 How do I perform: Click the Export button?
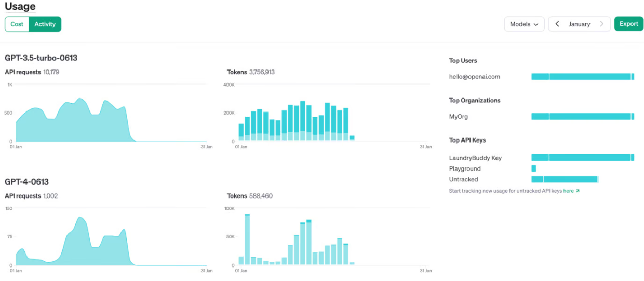628,24
